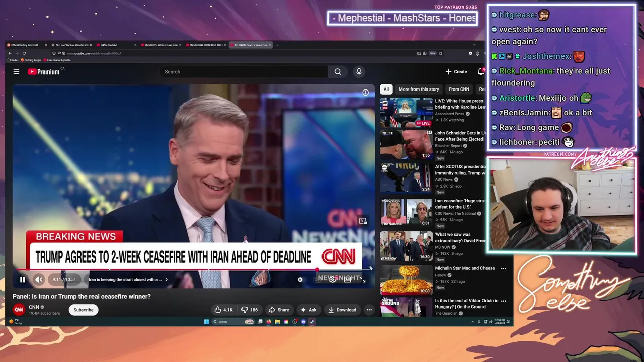Open a new browser tab
This screenshot has width=644, height=362.
tap(277, 45)
